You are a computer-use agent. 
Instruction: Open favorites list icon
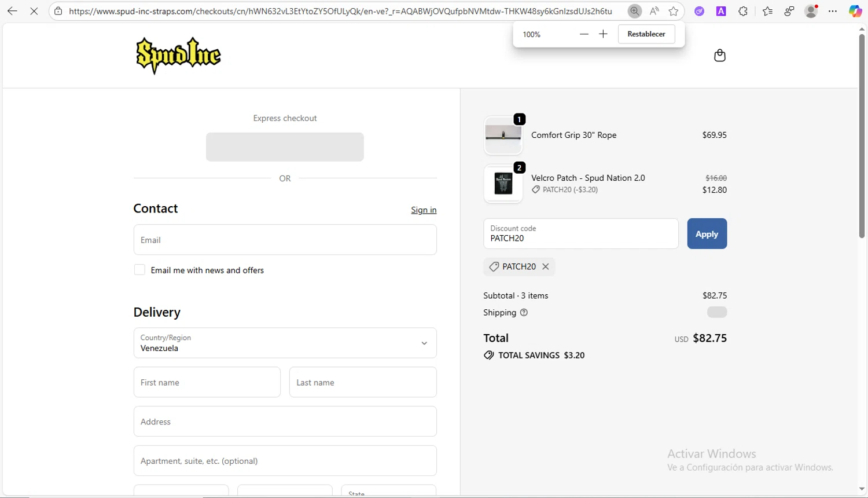pyautogui.click(x=767, y=11)
